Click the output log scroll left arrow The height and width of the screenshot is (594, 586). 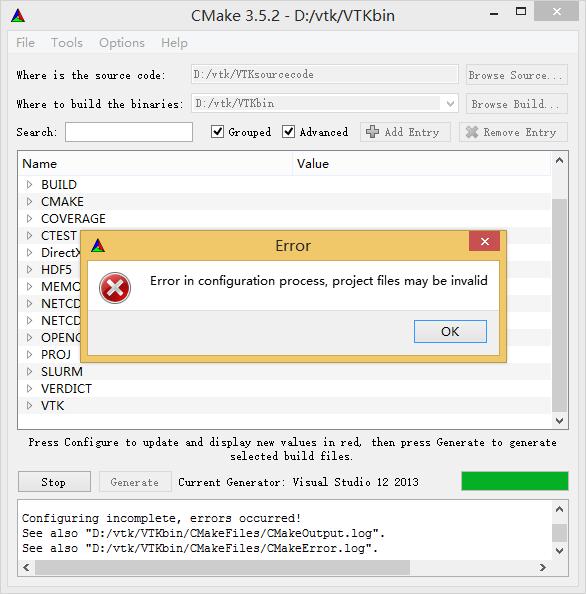pyautogui.click(x=26, y=567)
